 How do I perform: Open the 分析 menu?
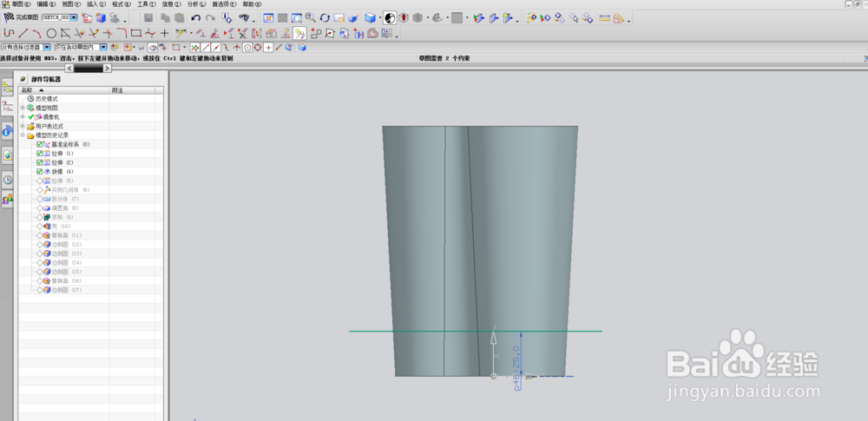tap(196, 3)
